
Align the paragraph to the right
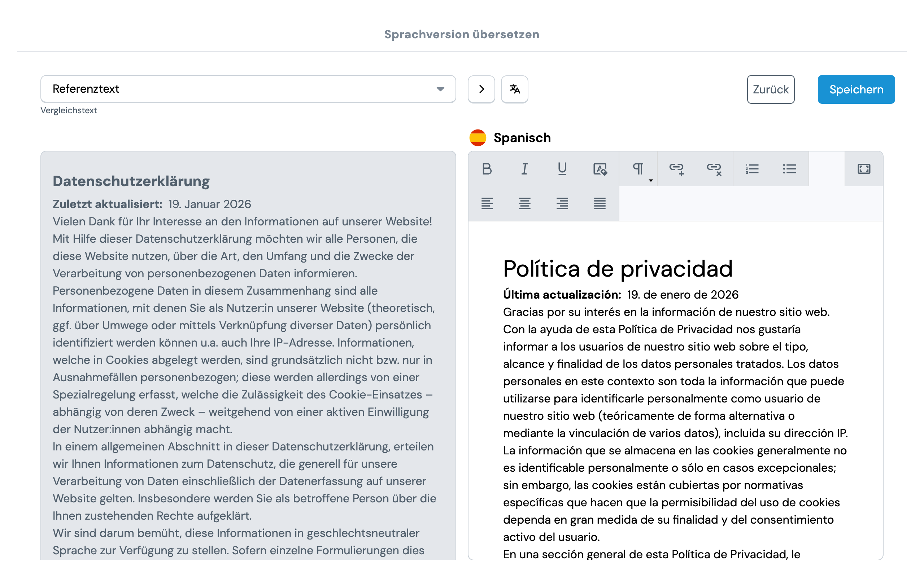tap(562, 203)
